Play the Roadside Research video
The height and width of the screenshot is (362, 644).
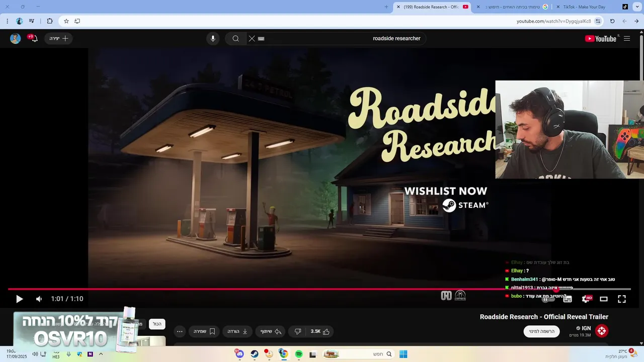(x=19, y=299)
